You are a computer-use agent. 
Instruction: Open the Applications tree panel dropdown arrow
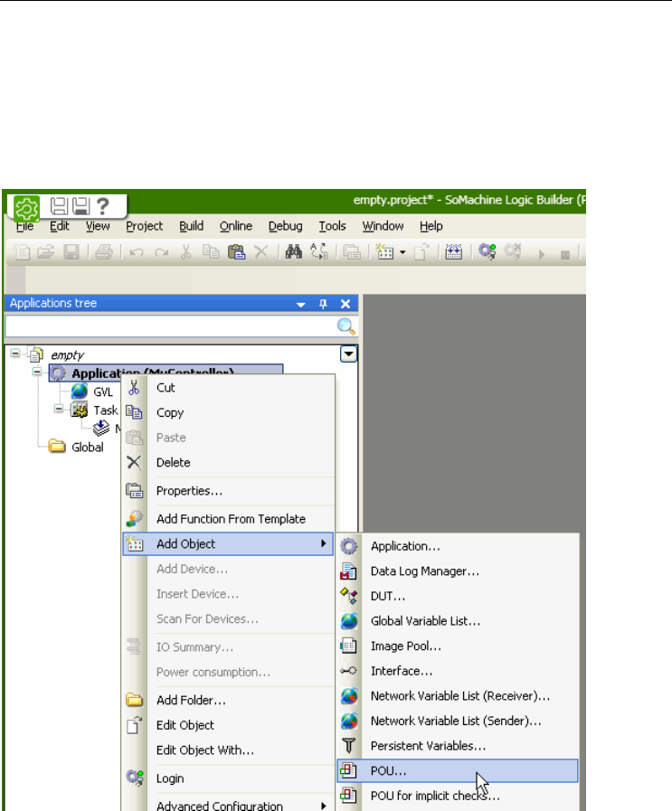(300, 304)
